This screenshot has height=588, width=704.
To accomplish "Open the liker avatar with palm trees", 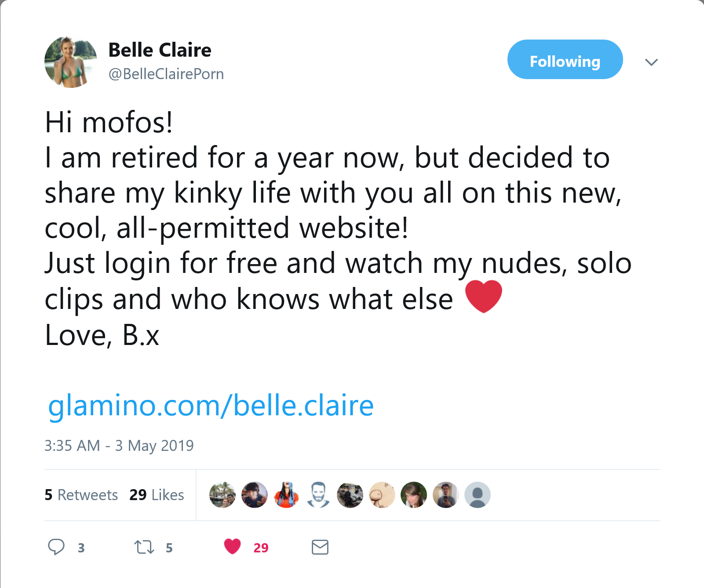I will 223,495.
